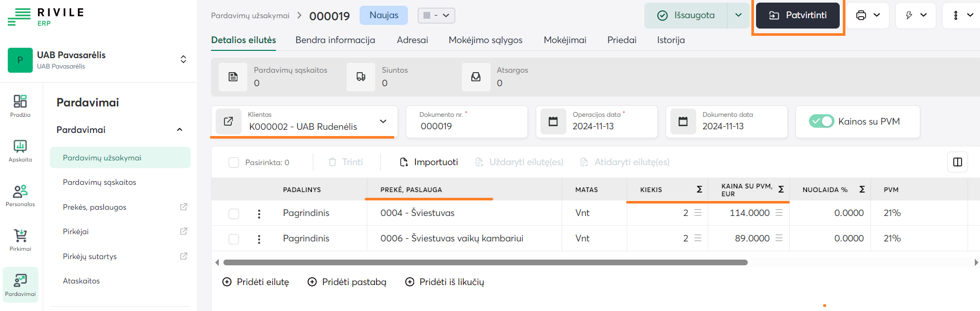
Task: Select checkbox for Šviestuvas vaikų kambariui row
Action: click(x=234, y=239)
